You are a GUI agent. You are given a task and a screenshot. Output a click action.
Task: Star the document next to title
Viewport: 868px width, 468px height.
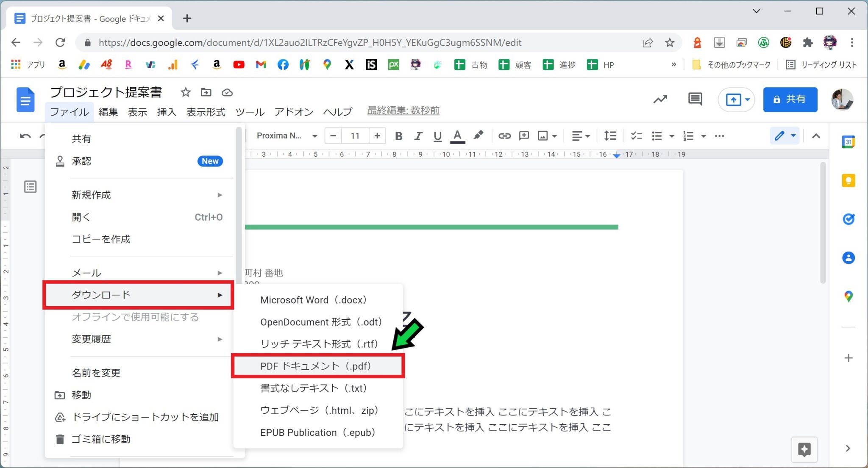point(185,92)
